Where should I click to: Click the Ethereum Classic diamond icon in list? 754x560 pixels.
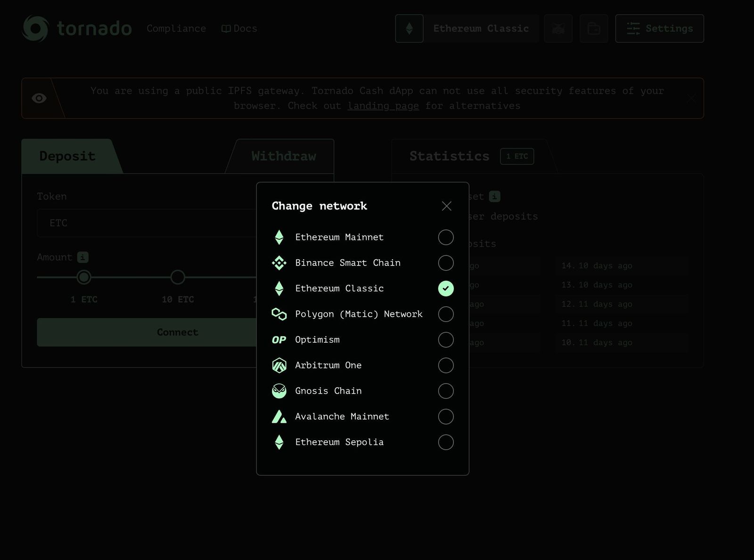[x=279, y=288]
